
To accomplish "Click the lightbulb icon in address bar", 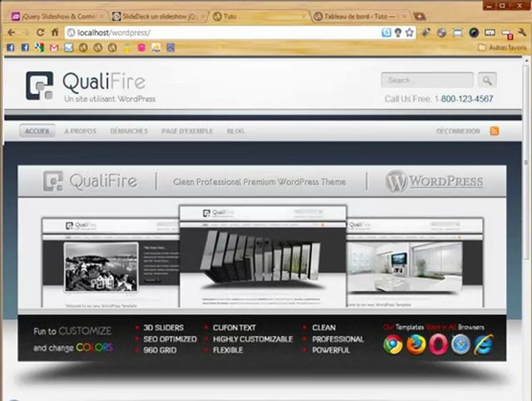I will coord(398,32).
